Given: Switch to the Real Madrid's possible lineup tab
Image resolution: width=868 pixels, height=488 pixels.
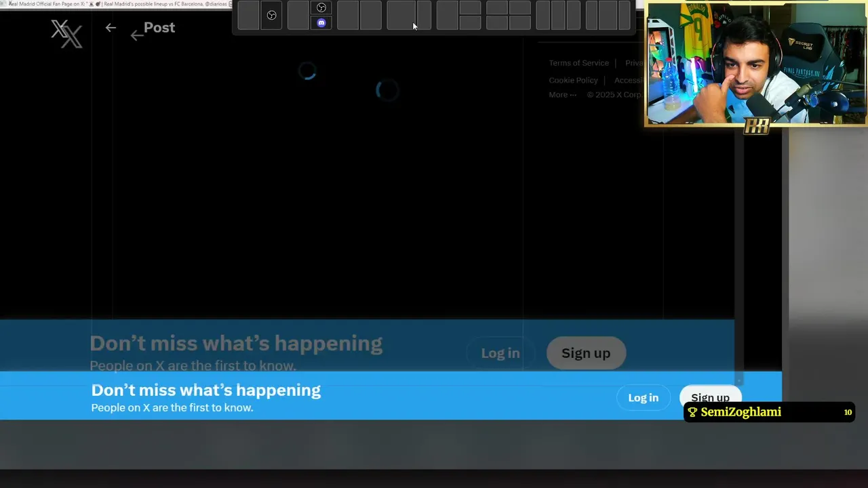Looking at the screenshot, I should tap(166, 3).
